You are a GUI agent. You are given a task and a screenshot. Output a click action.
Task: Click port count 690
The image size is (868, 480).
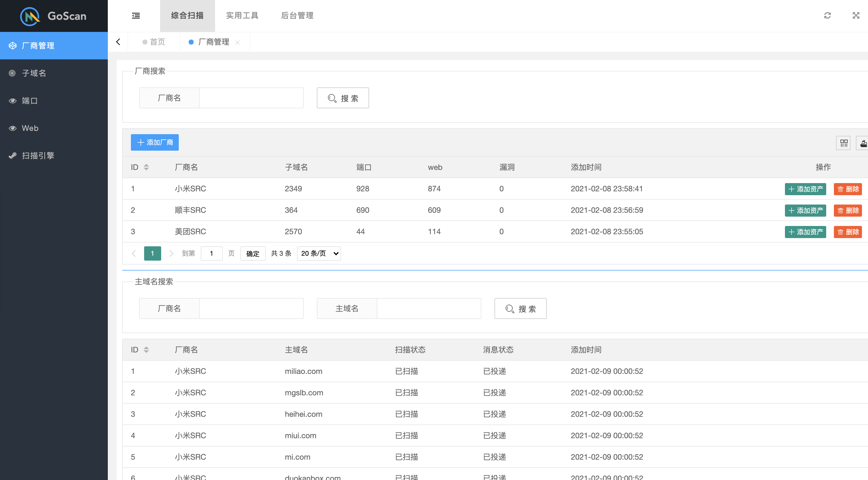pyautogui.click(x=362, y=210)
